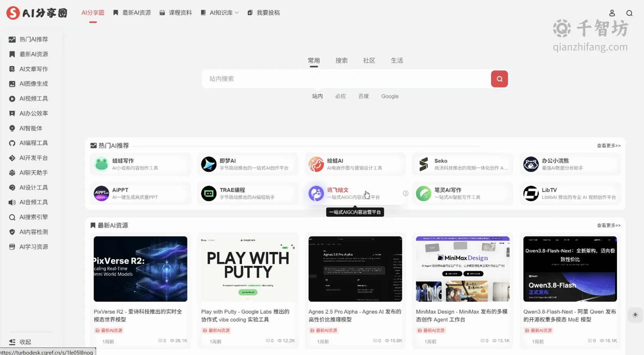Open 课程资料 in top navigation
This screenshot has width=644, height=355.
click(x=176, y=13)
